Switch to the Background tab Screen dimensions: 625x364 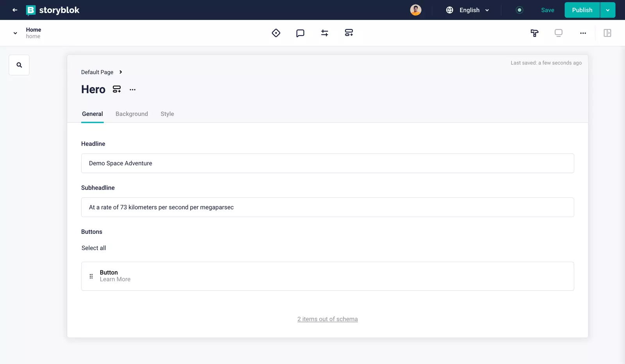pyautogui.click(x=132, y=114)
